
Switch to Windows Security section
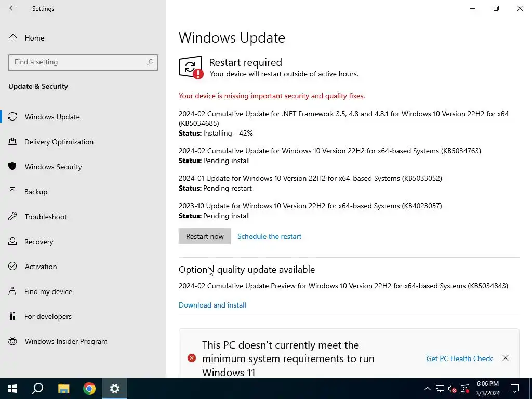pos(54,167)
